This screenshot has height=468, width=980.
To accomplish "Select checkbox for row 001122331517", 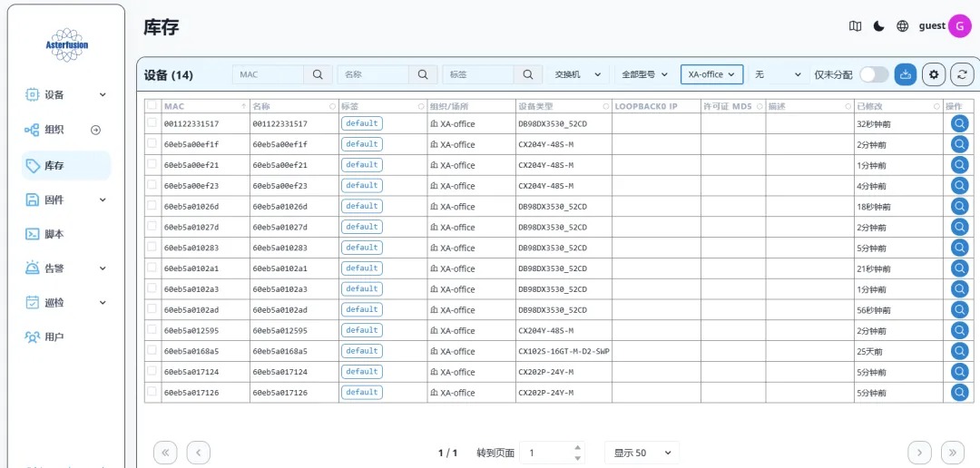I will (152, 123).
